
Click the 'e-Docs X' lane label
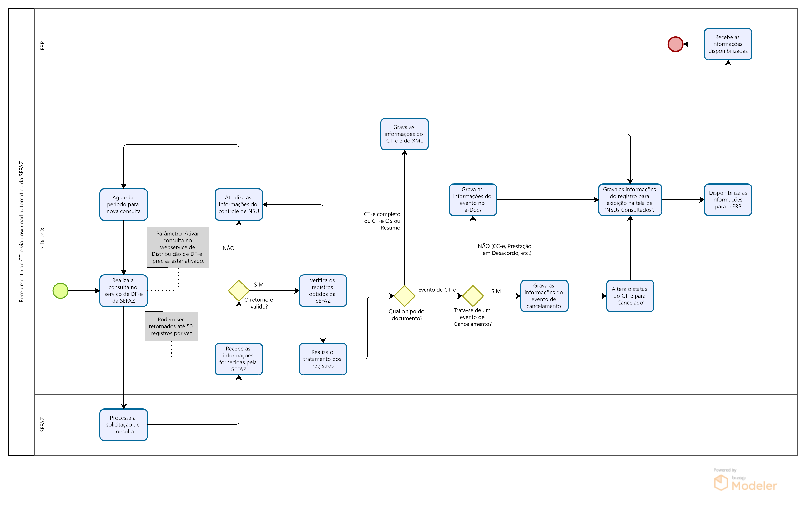[x=42, y=238]
